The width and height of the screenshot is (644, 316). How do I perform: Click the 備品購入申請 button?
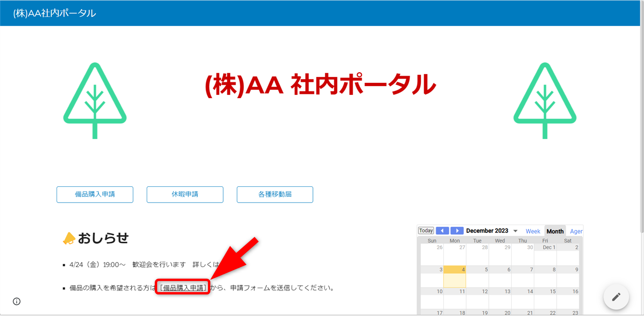tap(95, 194)
